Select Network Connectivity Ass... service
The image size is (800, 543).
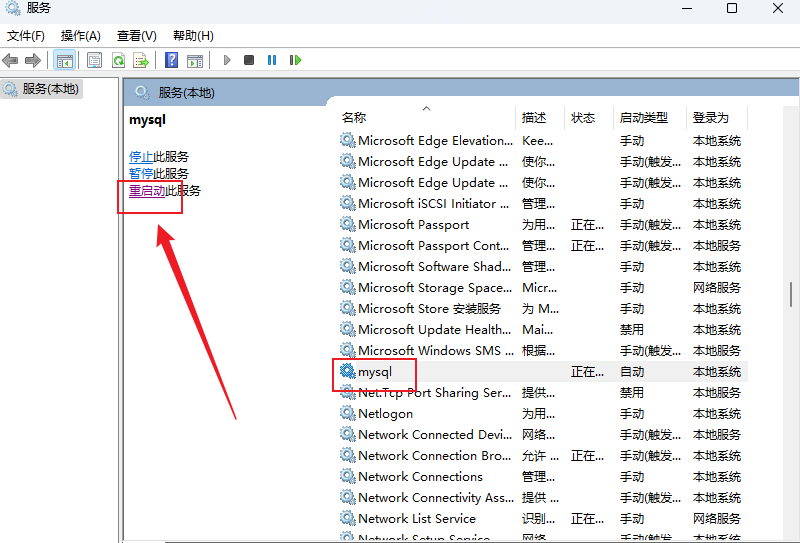click(x=543, y=497)
